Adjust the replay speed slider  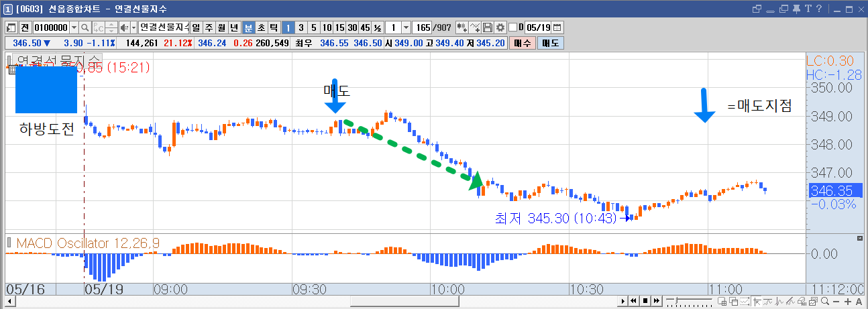click(x=675, y=301)
